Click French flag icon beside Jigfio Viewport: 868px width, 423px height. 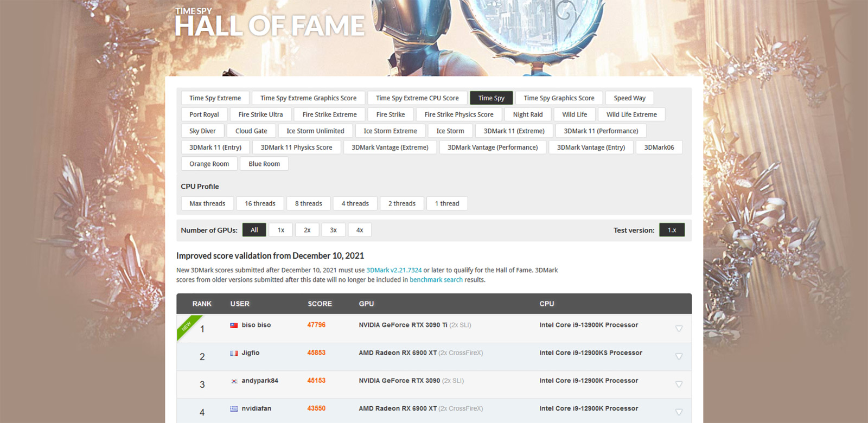(234, 353)
